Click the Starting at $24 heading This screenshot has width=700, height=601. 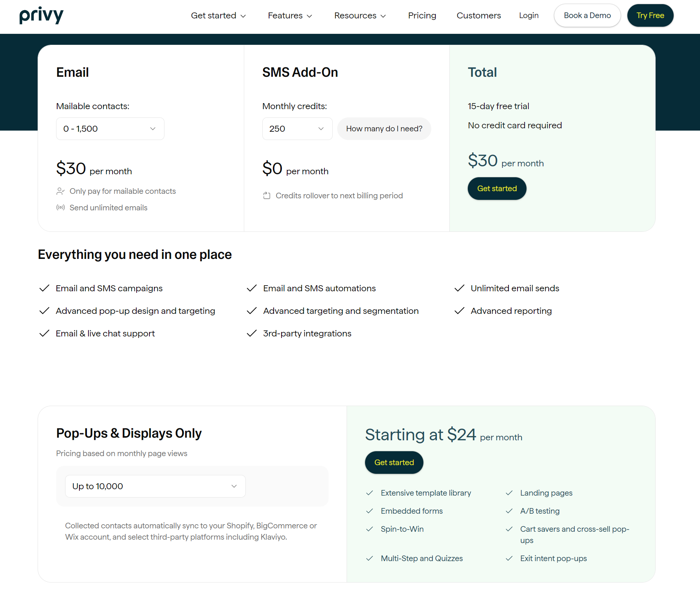[444, 435]
